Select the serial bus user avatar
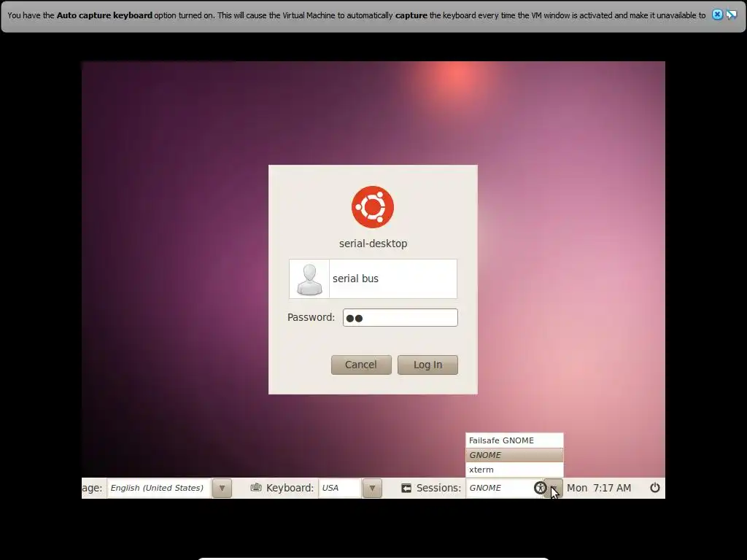Image resolution: width=747 pixels, height=560 pixels. tap(309, 279)
